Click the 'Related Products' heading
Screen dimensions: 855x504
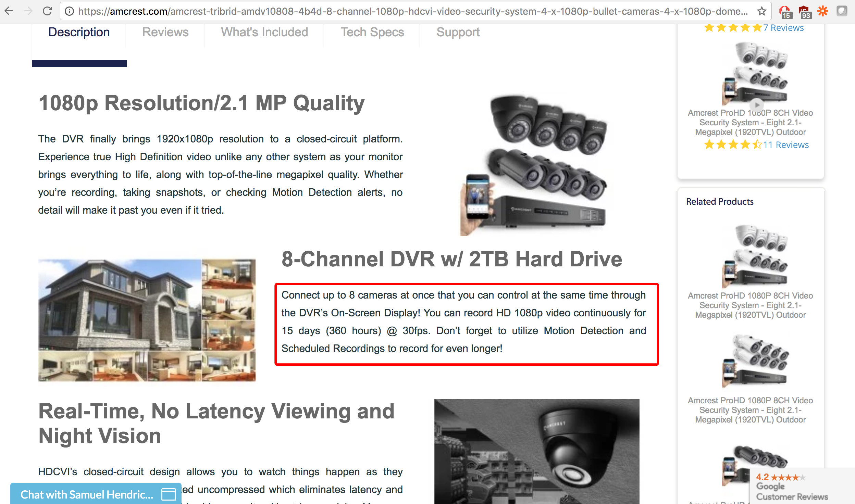click(x=720, y=202)
